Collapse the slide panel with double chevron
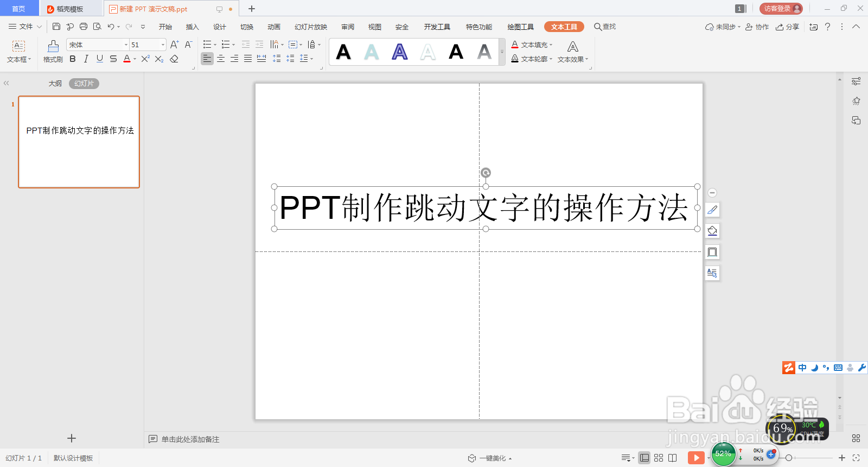The image size is (868, 467). [7, 83]
